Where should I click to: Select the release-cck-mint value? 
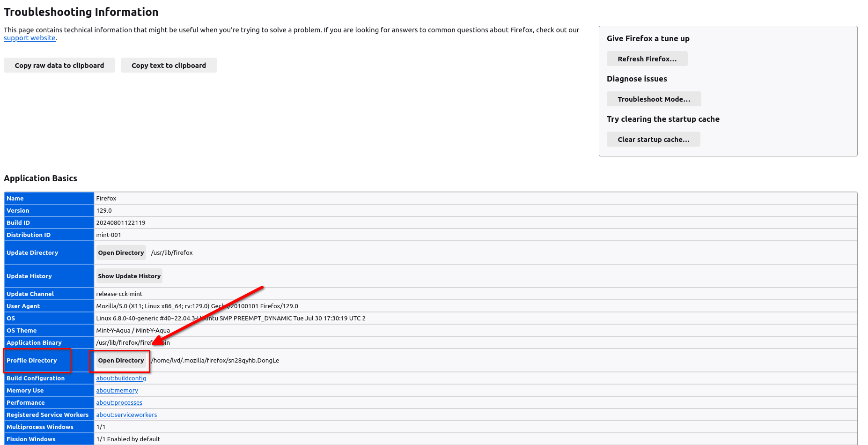[x=119, y=294]
